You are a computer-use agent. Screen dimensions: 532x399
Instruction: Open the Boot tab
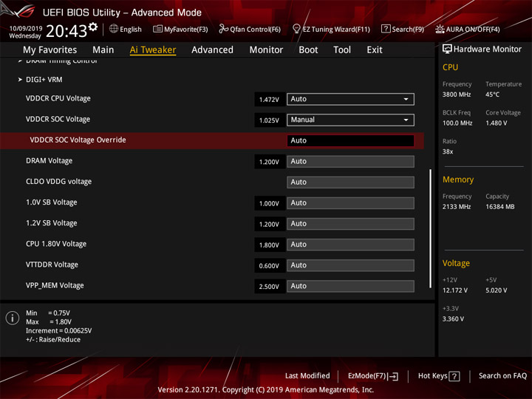[x=308, y=50]
